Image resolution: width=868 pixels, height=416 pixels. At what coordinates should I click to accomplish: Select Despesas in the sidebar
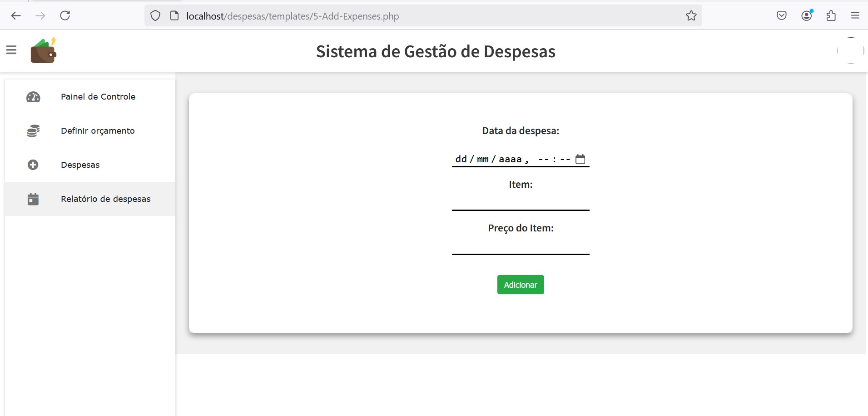(x=80, y=165)
